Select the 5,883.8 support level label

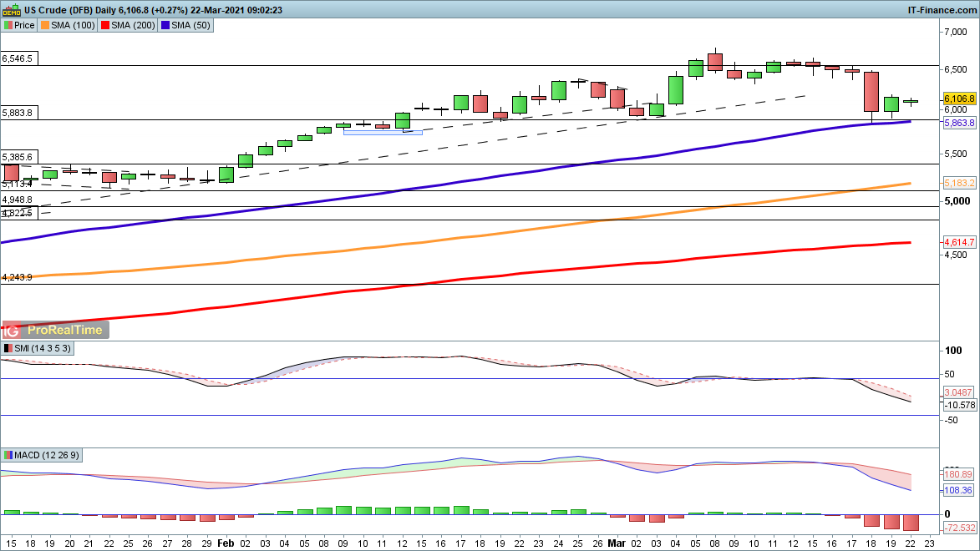(18, 113)
